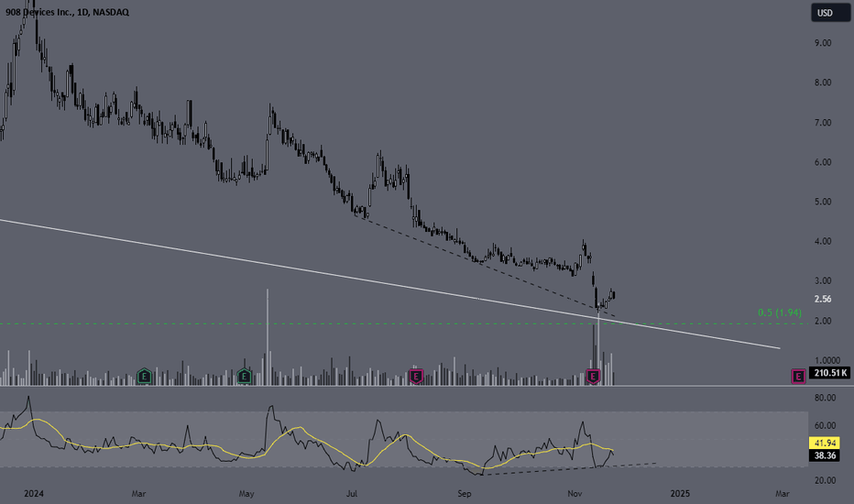This screenshot has height=504, width=854.
Task: Click the 908 Devices Inc. symbol title
Action: tap(67, 12)
